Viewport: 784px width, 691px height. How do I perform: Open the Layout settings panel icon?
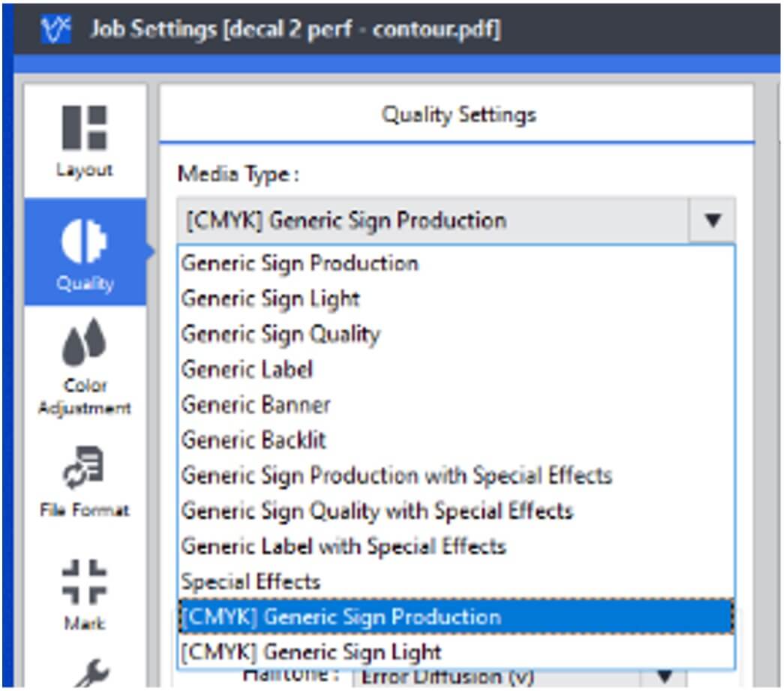[85, 128]
